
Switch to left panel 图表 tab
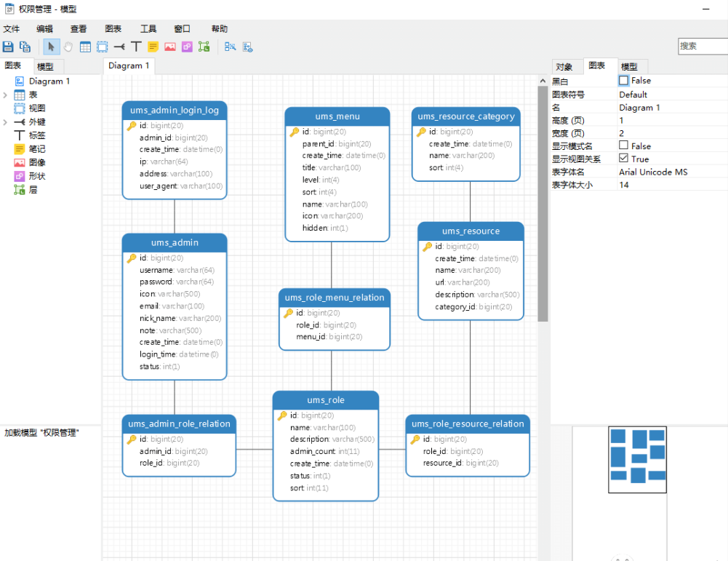click(13, 65)
